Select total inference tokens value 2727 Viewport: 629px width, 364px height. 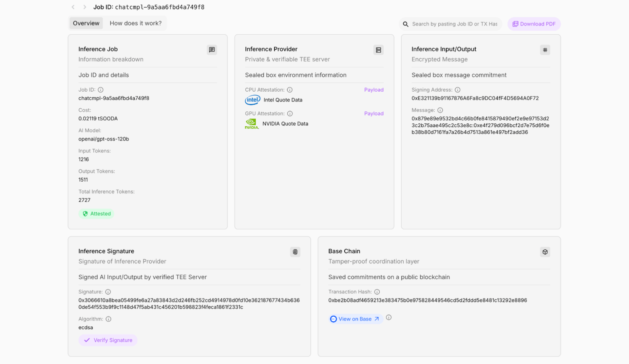[84, 200]
